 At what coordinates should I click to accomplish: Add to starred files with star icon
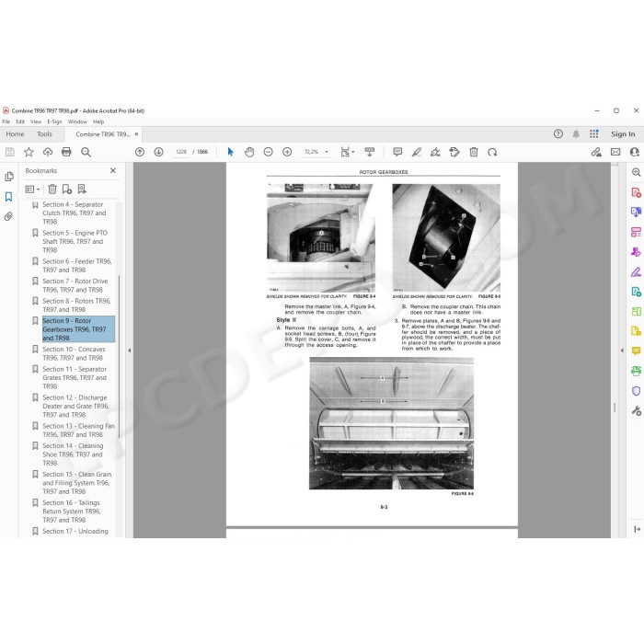click(x=29, y=152)
